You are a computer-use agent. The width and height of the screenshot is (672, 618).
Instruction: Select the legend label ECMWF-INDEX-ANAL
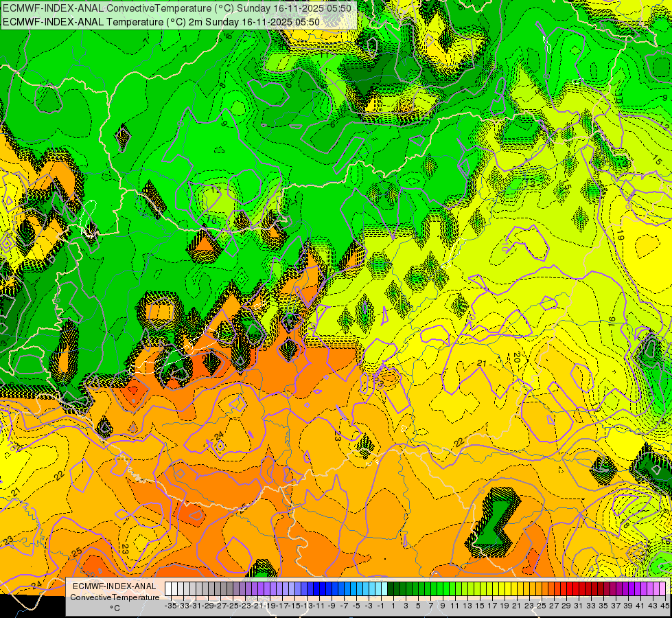point(115,586)
